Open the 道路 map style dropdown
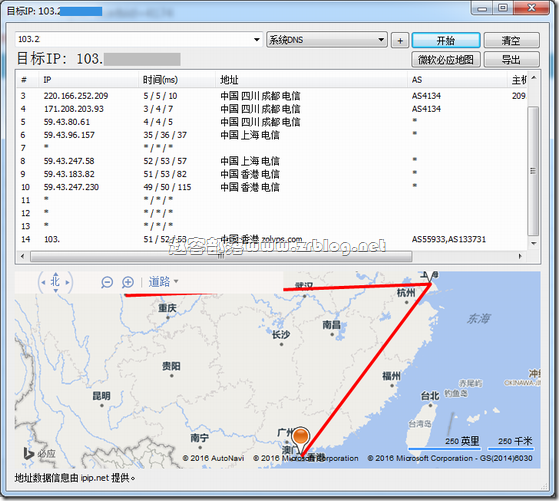 point(164,282)
